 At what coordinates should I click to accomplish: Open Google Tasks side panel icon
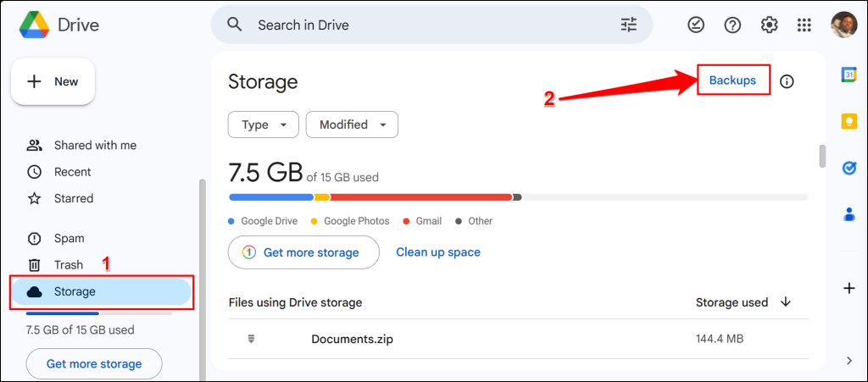[x=849, y=168]
